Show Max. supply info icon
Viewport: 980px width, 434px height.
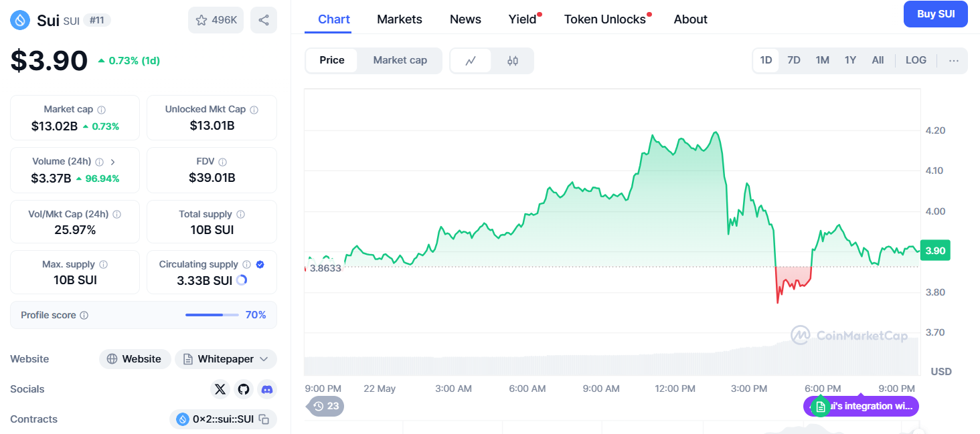103,265
